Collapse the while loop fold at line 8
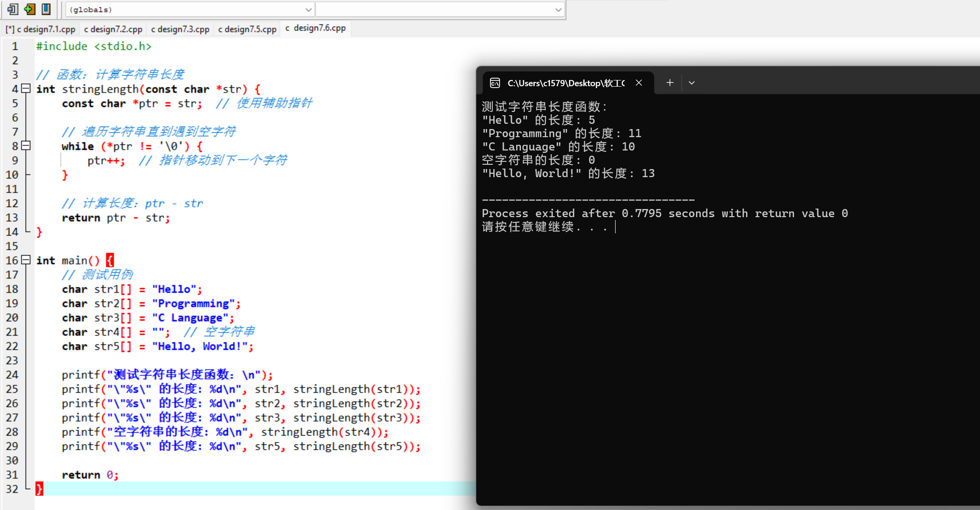 click(x=26, y=146)
